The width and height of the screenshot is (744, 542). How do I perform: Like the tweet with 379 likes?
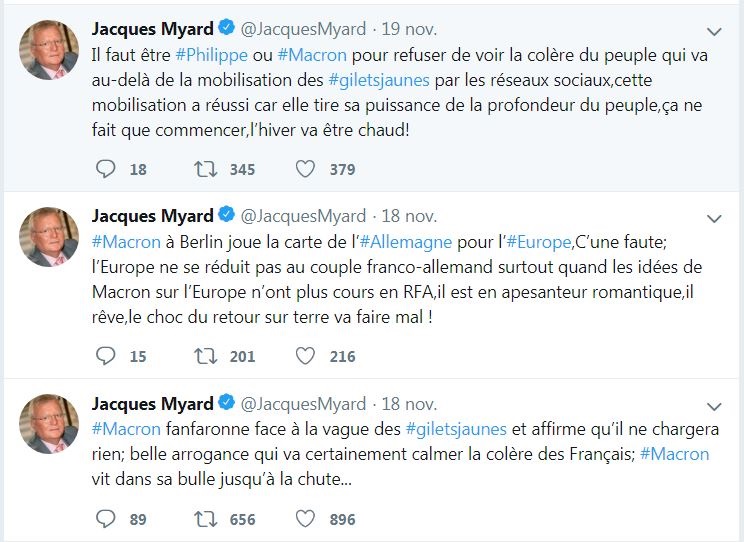coord(306,169)
